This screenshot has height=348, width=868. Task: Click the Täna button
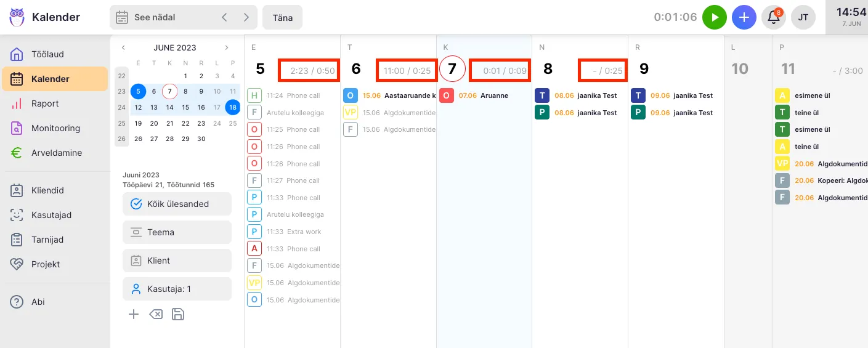(282, 17)
